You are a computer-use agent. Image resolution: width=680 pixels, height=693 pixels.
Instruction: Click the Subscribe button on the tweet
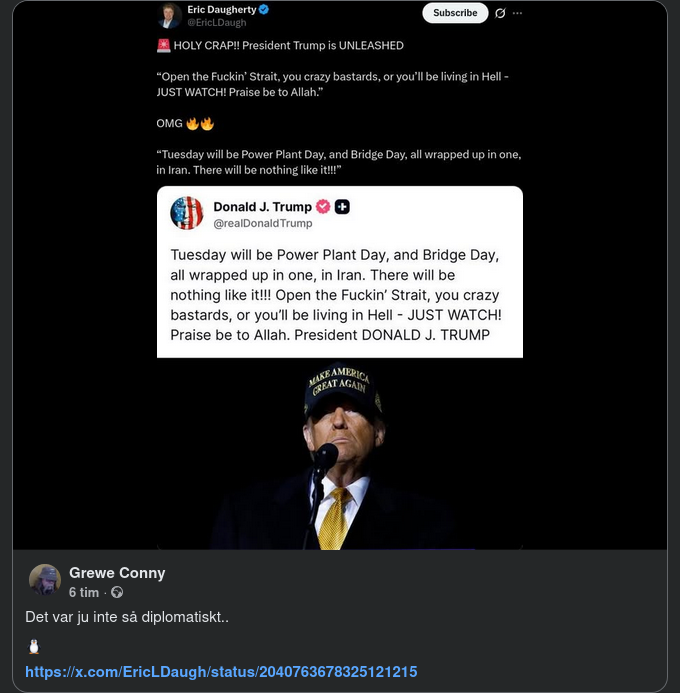pyautogui.click(x=455, y=13)
